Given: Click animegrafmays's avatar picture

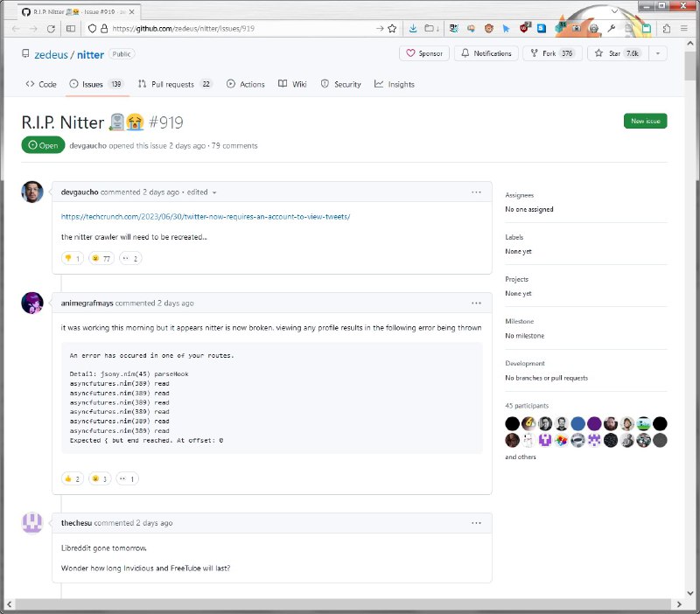Looking at the screenshot, I should coord(32,303).
